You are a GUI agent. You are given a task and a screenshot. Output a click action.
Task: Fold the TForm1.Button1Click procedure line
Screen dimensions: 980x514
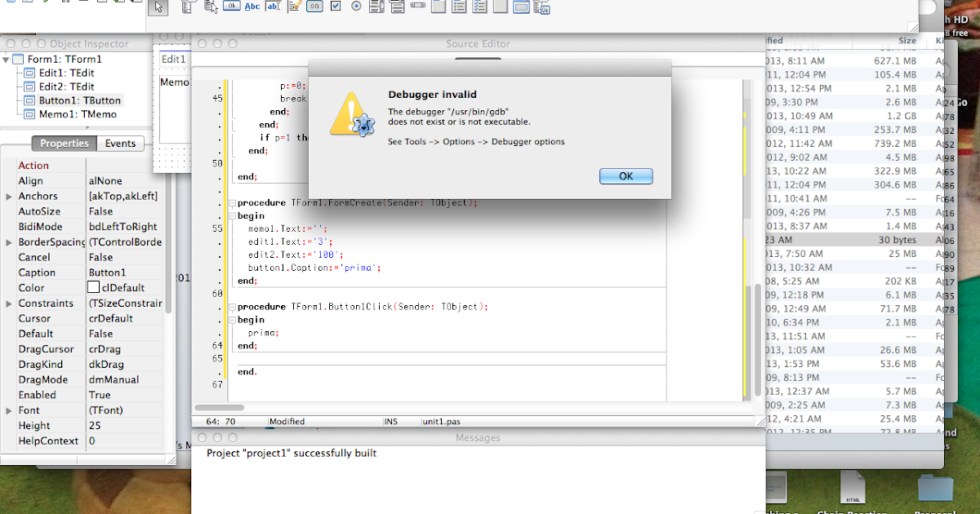[232, 307]
